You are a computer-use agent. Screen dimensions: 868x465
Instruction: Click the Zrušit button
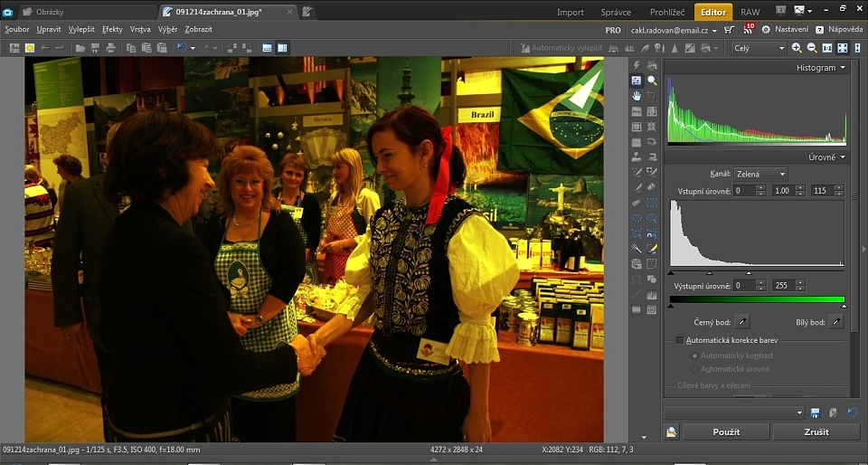pyautogui.click(x=816, y=432)
